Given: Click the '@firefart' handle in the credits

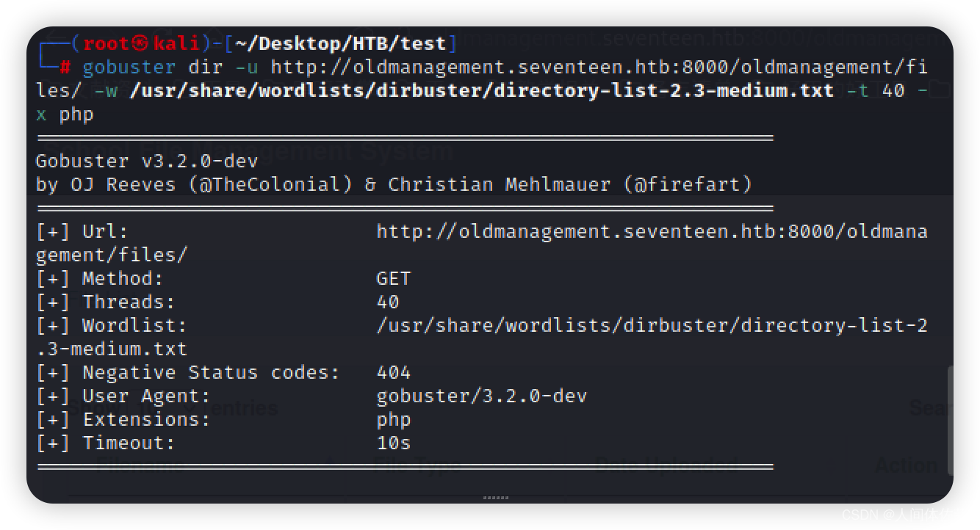Looking at the screenshot, I should point(688,184).
